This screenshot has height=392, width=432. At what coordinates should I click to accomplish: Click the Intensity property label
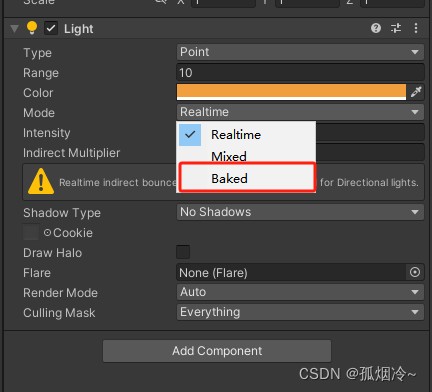(46, 133)
